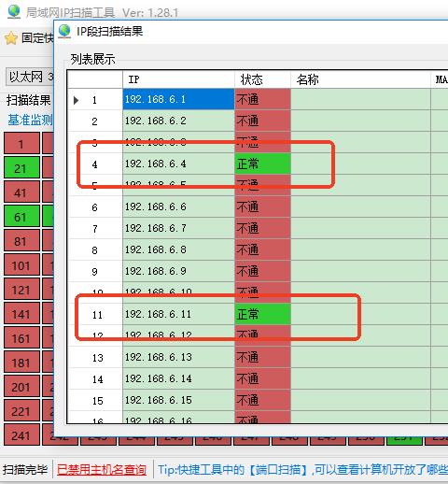This screenshot has width=448, height=484.
Task: Click the row pointer arrow next to row 1
Action: pos(76,100)
